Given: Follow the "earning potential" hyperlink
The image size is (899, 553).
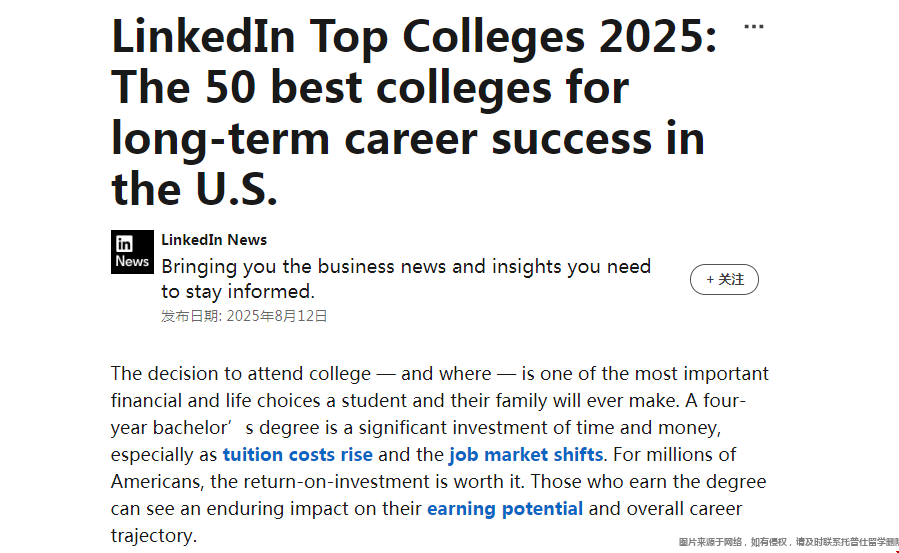Looking at the screenshot, I should tap(504, 509).
